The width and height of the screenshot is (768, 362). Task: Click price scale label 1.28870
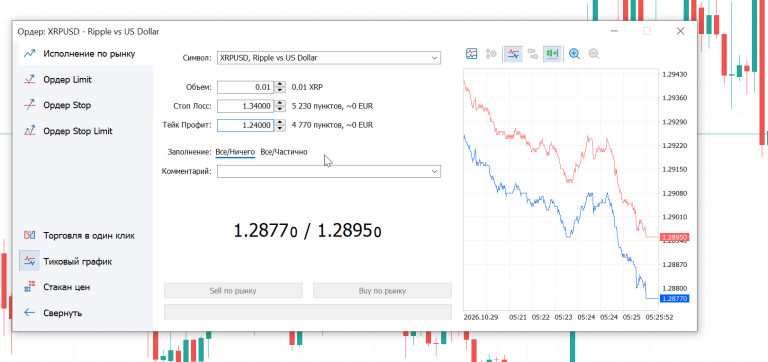[x=674, y=265]
